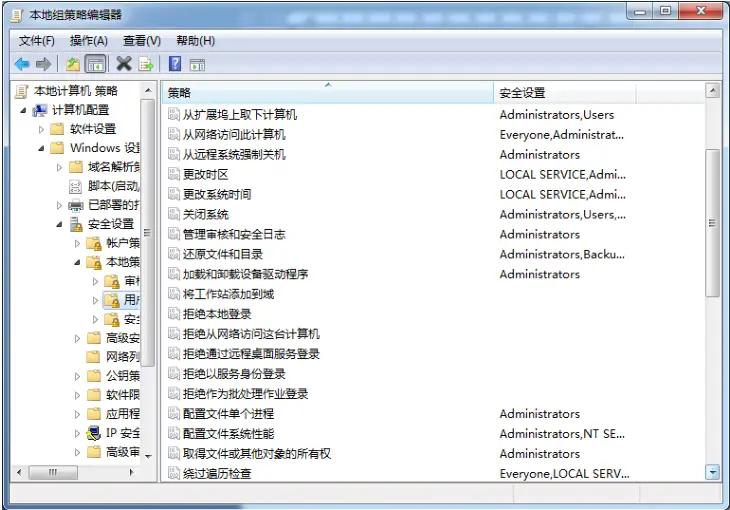Collapse the 本地策 tree node
730x510 pixels.
(77, 263)
